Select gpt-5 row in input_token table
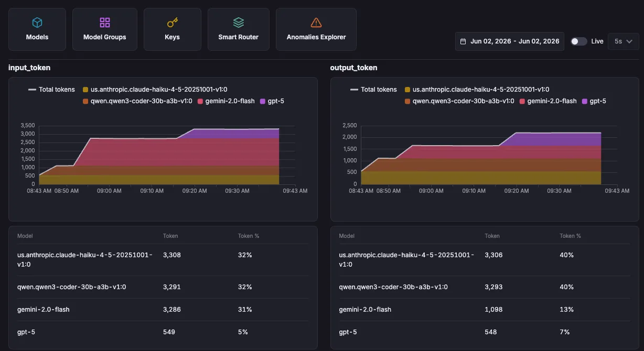 [163, 332]
